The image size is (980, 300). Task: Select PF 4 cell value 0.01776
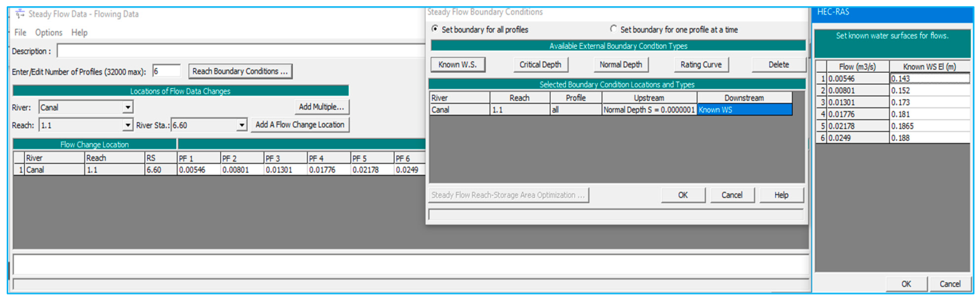coord(329,169)
